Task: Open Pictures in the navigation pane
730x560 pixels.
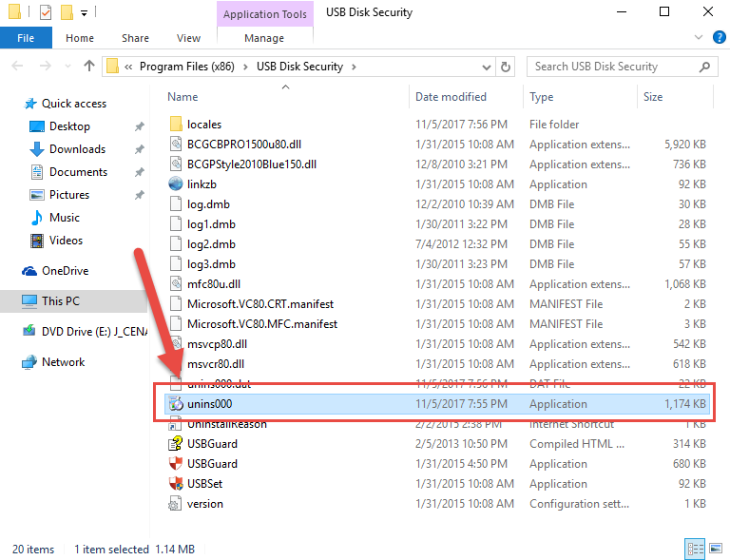Action: pos(69,195)
